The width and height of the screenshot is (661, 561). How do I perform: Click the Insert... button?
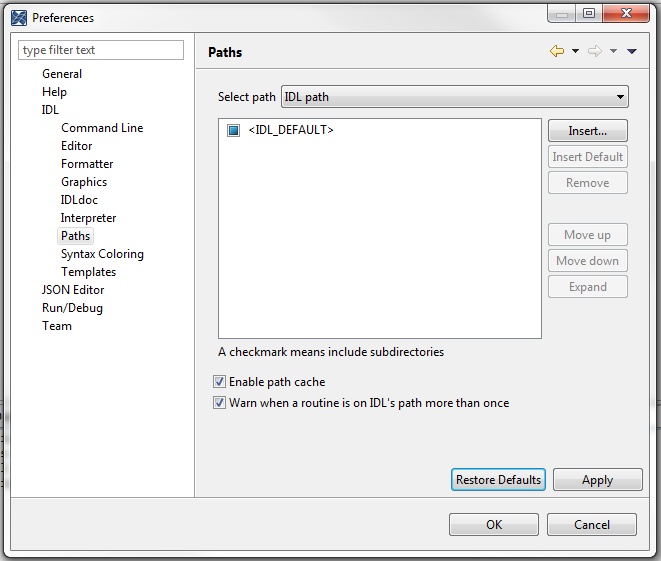coord(588,131)
